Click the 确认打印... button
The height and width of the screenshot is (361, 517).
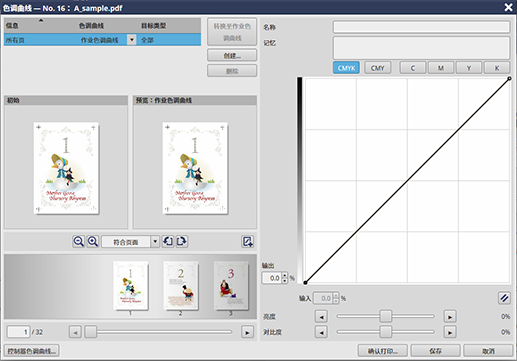point(383,351)
